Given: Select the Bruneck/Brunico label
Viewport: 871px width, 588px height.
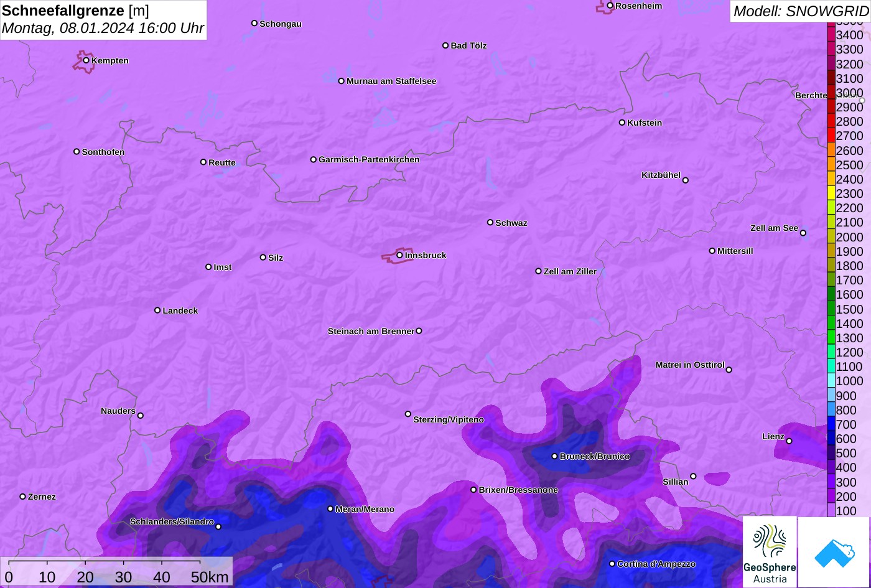Looking at the screenshot, I should click(595, 456).
